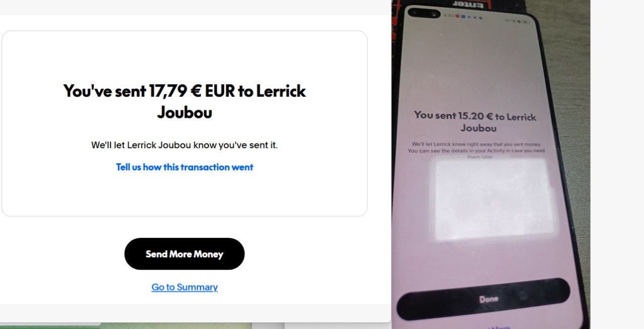This screenshot has height=329, width=644.
Task: Click the Send More Money button
Action: click(x=184, y=254)
